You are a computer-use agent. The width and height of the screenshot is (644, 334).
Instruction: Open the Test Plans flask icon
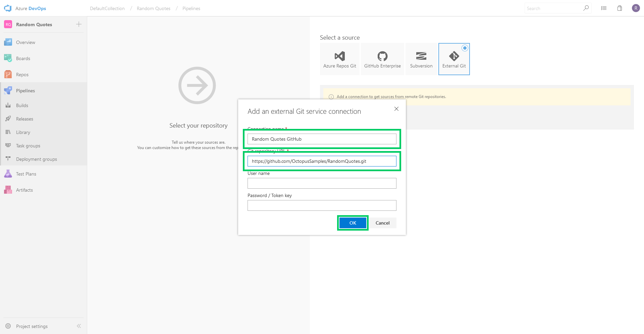coord(8,174)
